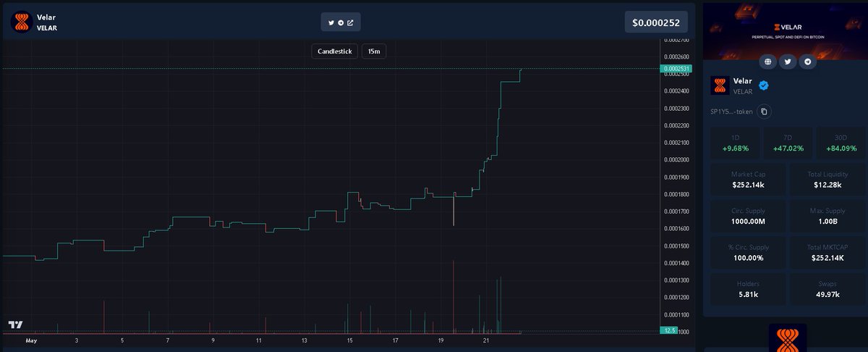This screenshot has height=352, width=868.
Task: Click the Velar logo in the sidebar card
Action: tap(720, 85)
